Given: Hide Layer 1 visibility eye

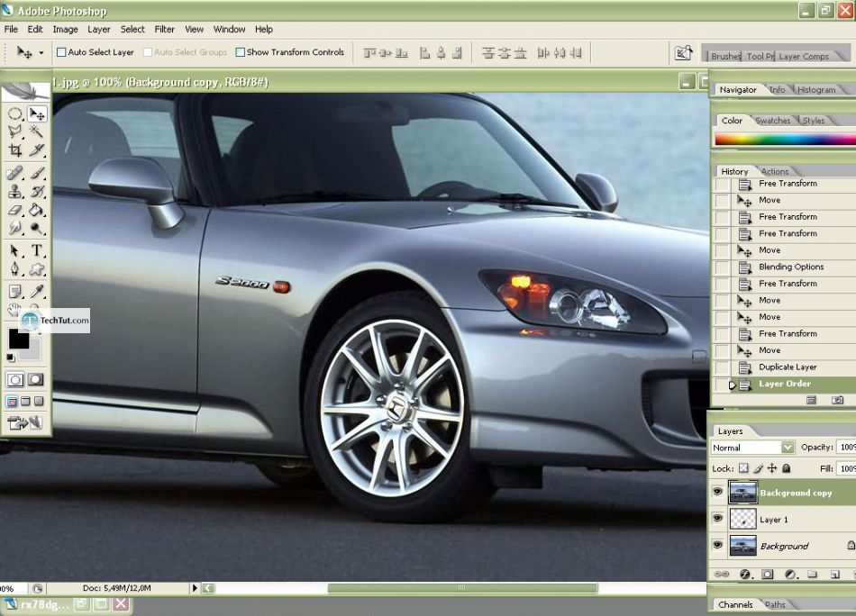Looking at the screenshot, I should pyautogui.click(x=717, y=519).
